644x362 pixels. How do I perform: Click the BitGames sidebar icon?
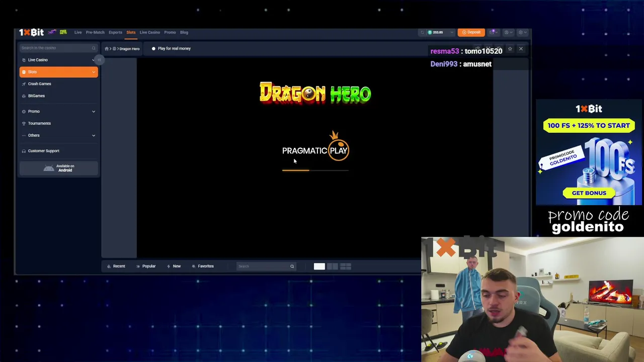point(24,96)
